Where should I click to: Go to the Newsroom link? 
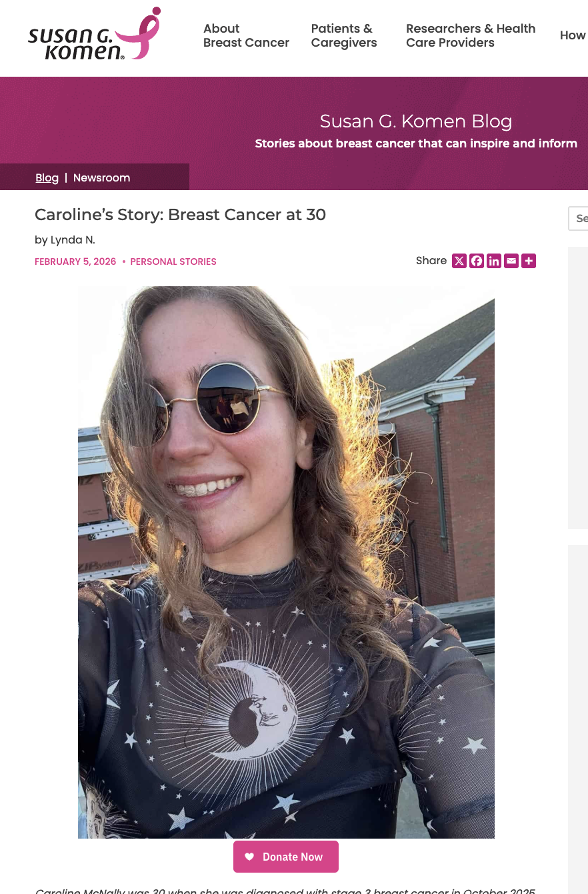coord(101,177)
